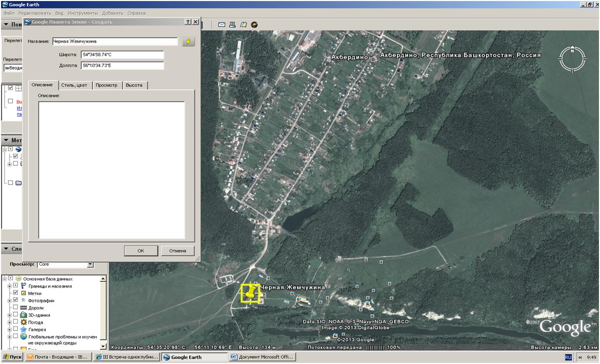Switch to the Описание tab
Screen dimensions: 600x364
pyautogui.click(x=43, y=85)
